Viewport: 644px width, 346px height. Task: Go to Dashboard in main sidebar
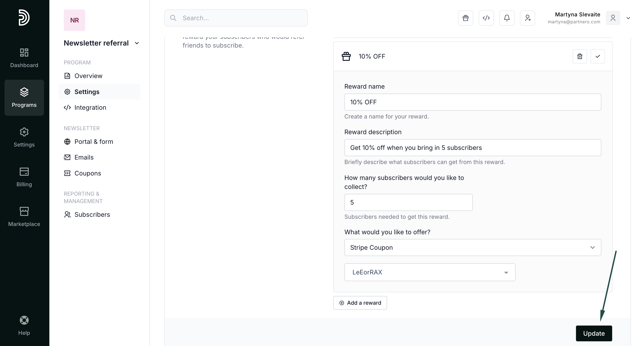point(24,58)
